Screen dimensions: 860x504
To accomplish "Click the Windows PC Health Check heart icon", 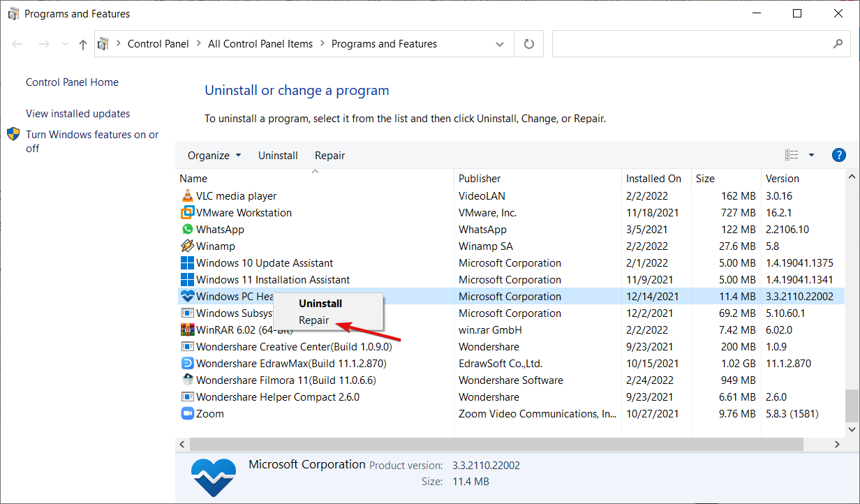I will [187, 297].
